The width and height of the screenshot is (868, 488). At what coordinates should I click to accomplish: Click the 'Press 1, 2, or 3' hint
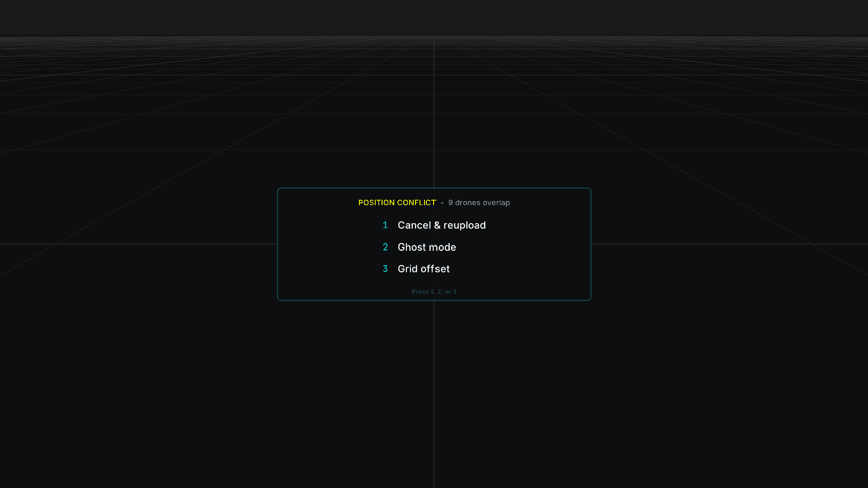click(x=434, y=292)
